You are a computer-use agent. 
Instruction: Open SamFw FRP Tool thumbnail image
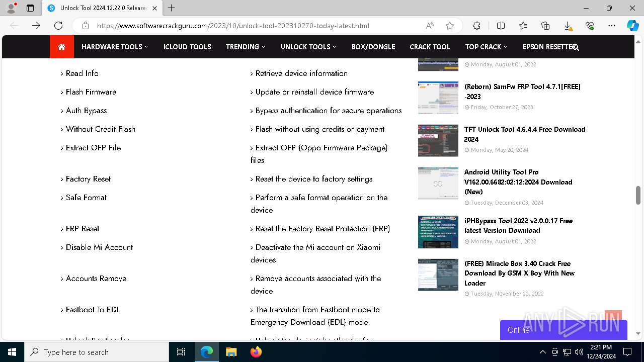pyautogui.click(x=438, y=98)
